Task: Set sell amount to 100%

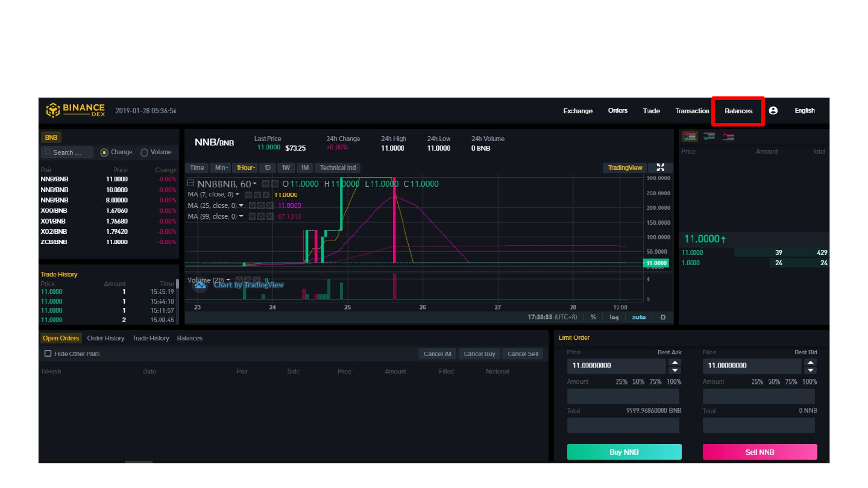Action: (x=810, y=381)
